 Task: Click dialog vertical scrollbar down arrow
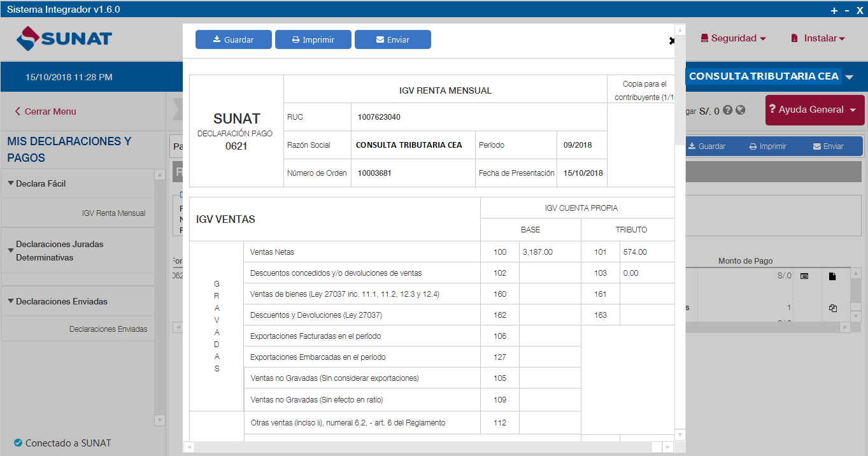tap(680, 434)
